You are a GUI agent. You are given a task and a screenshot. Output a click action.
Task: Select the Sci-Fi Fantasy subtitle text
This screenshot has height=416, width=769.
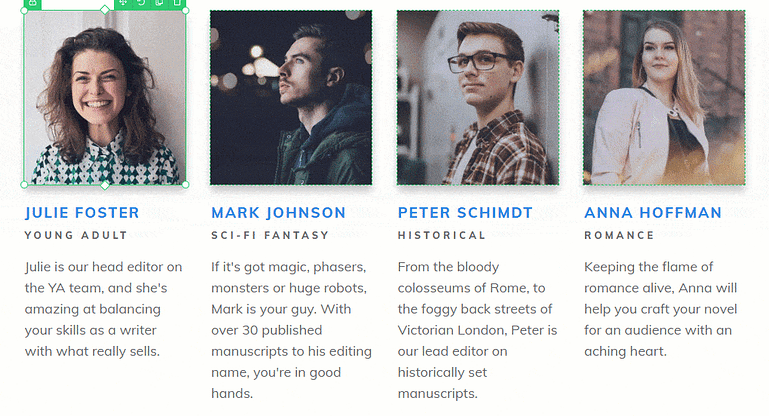pos(270,236)
